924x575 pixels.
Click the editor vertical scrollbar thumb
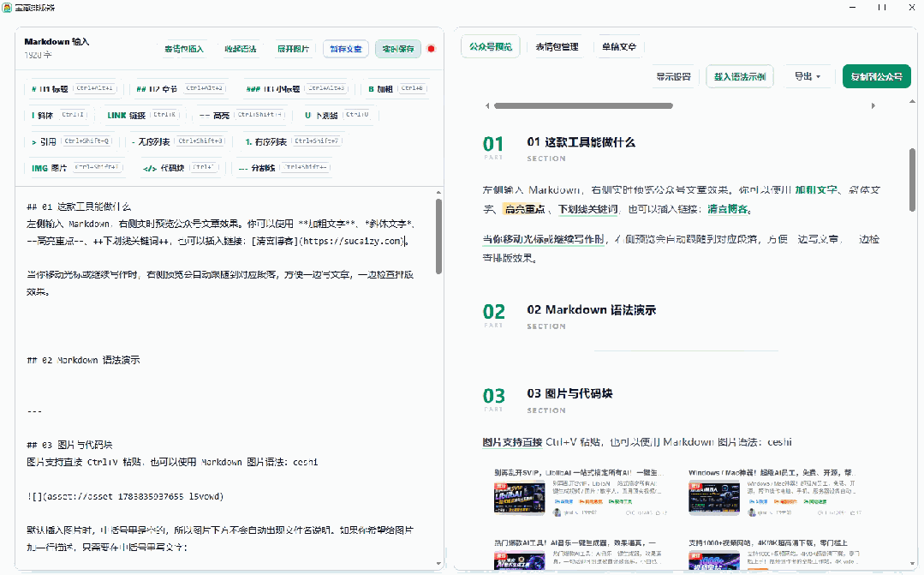click(x=439, y=236)
